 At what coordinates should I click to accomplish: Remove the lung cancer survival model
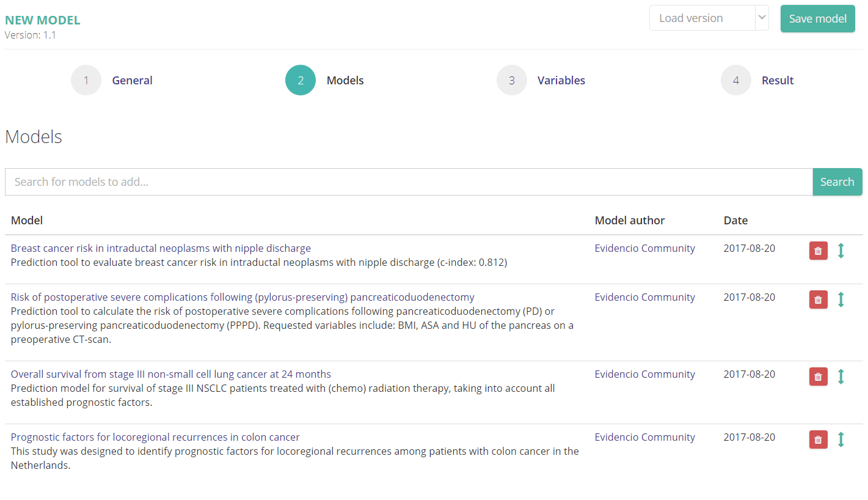point(818,377)
